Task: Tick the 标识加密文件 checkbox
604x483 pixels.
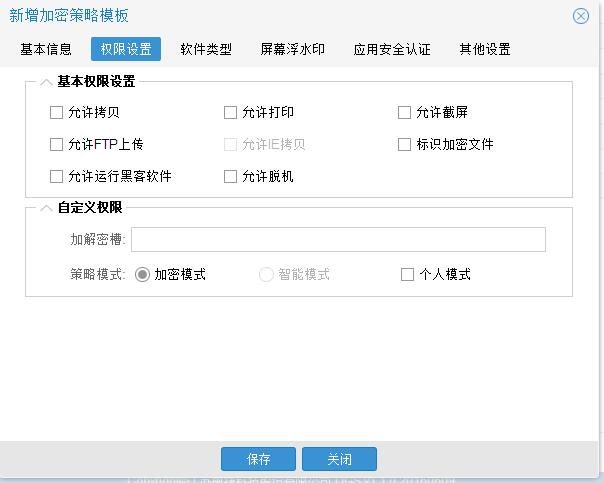Action: 405,144
